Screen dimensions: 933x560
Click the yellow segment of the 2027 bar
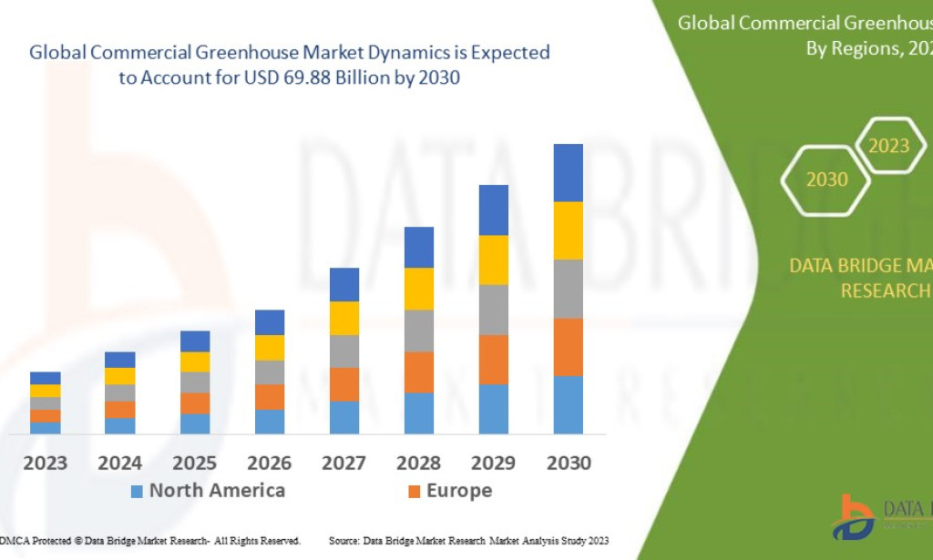[344, 319]
